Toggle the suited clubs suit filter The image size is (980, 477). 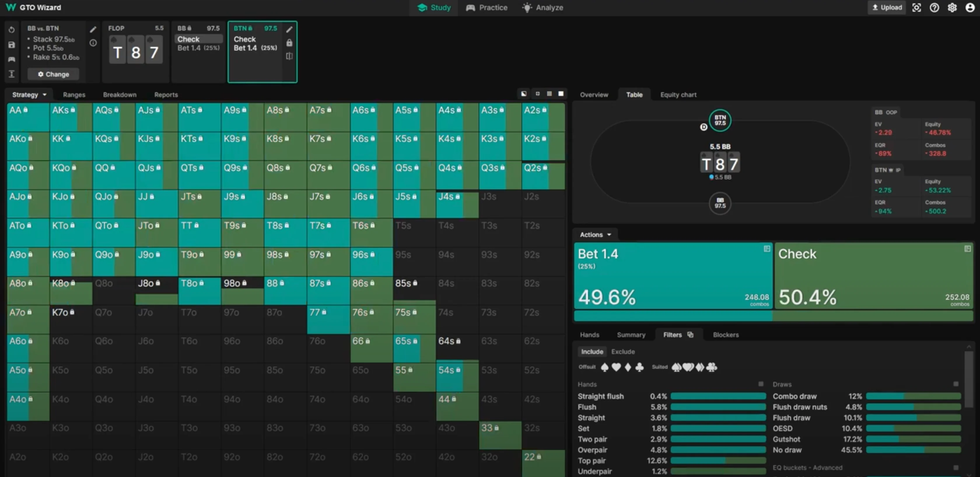click(711, 367)
